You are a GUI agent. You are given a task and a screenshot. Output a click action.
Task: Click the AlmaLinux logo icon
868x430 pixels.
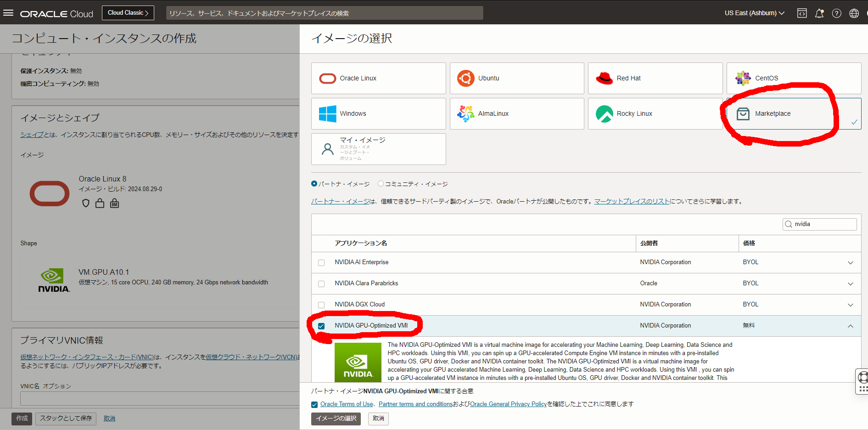click(466, 113)
